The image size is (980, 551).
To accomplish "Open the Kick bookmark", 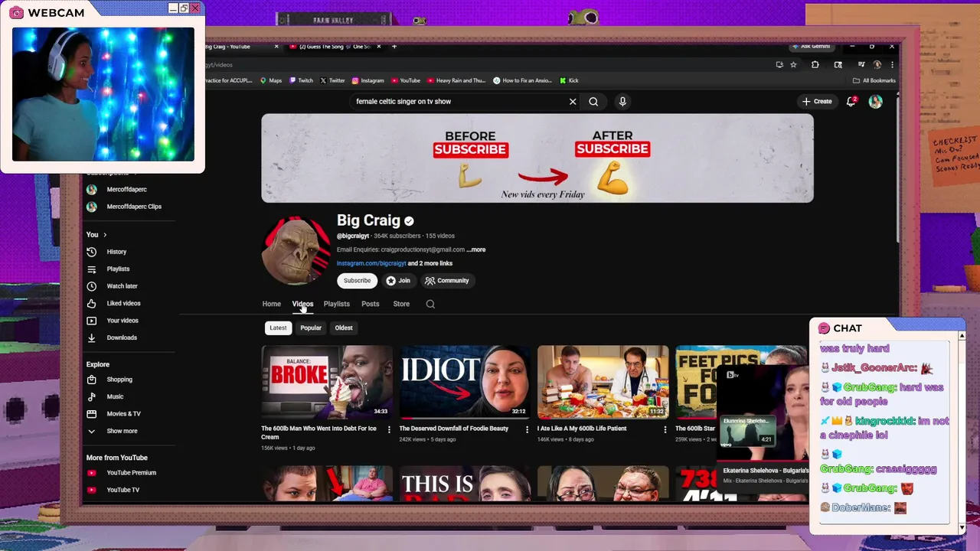I will coord(569,80).
